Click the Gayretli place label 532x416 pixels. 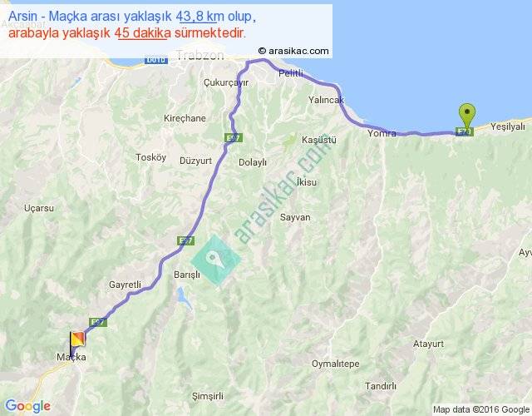(125, 285)
